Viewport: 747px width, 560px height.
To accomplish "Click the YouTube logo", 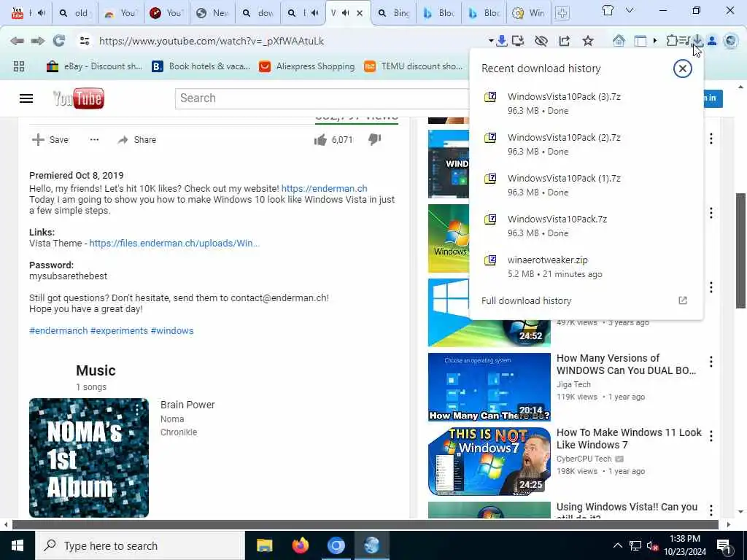I will click(x=78, y=98).
